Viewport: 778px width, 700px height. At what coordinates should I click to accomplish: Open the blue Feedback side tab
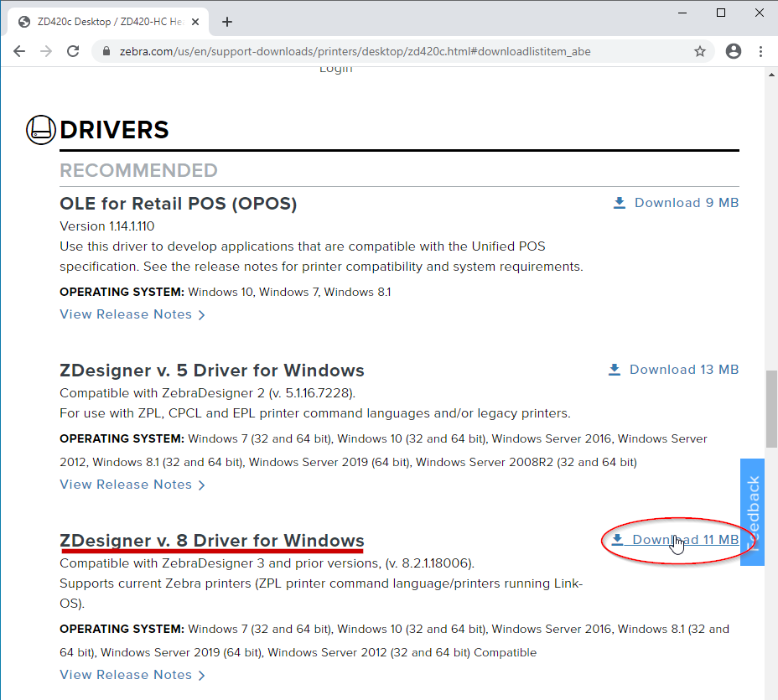pos(752,512)
